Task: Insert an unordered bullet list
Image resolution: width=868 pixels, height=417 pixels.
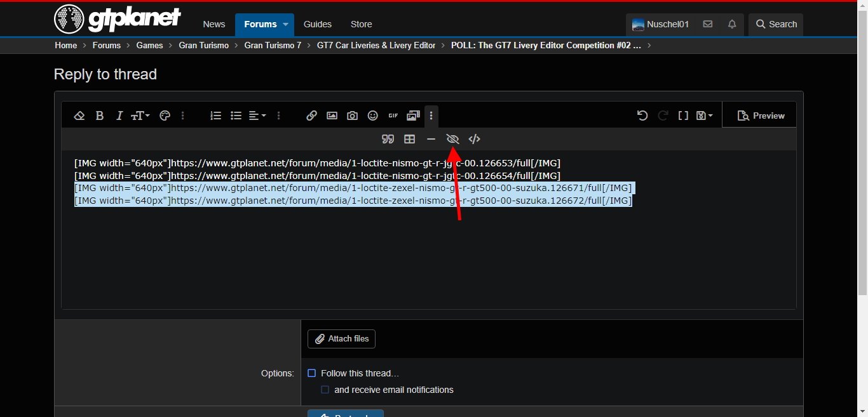Action: (236, 116)
